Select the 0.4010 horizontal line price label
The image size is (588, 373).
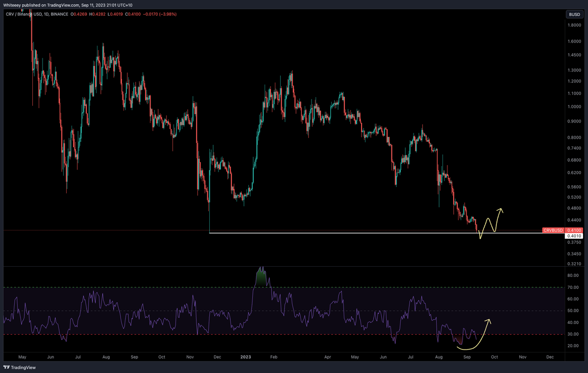click(573, 236)
